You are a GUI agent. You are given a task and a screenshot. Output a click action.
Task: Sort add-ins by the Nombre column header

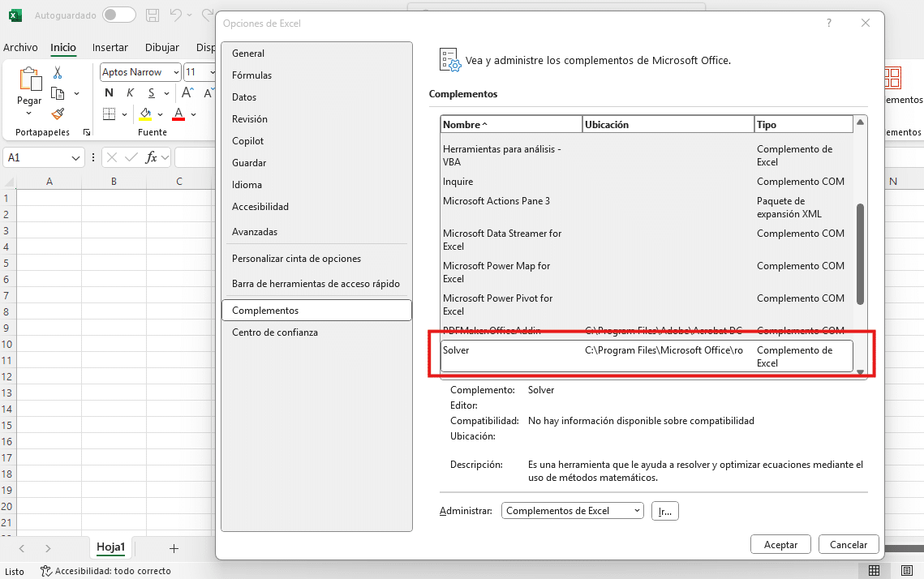tap(511, 125)
